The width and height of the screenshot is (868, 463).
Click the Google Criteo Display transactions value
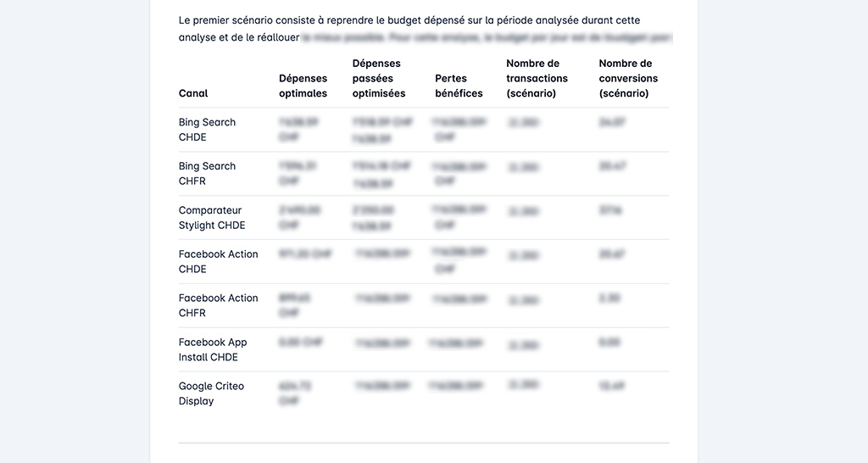click(x=523, y=385)
